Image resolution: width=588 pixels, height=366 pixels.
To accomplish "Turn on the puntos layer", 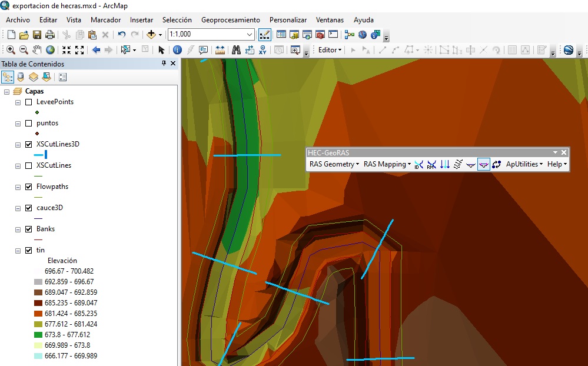I will pos(28,124).
